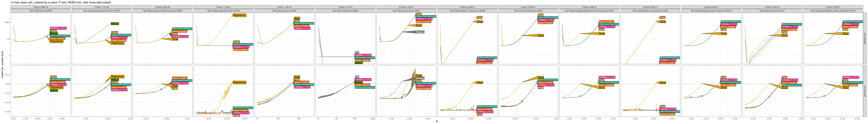Click the gray 'Slower' label in kilobytes row
The height and width of the screenshot is (124, 868).
pos(420,32)
